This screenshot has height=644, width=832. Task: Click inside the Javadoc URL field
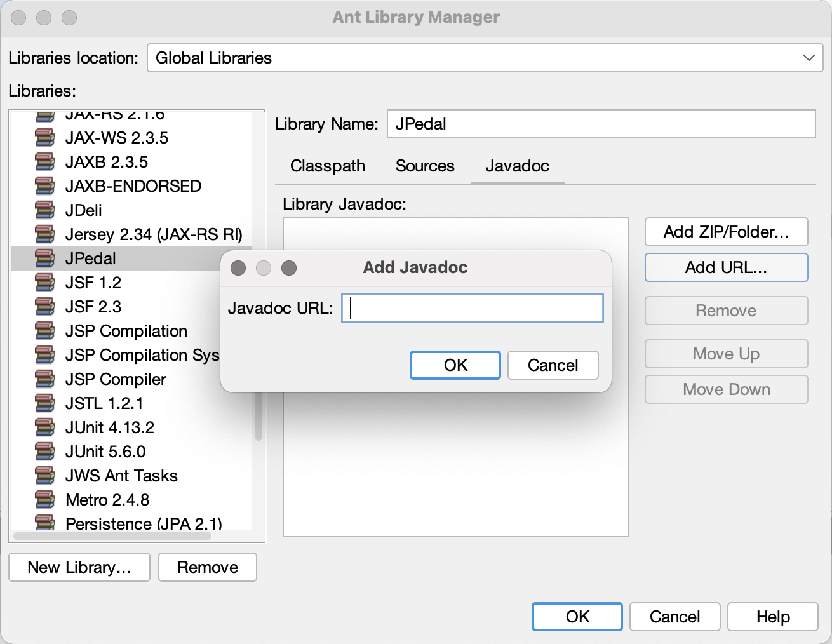click(472, 308)
